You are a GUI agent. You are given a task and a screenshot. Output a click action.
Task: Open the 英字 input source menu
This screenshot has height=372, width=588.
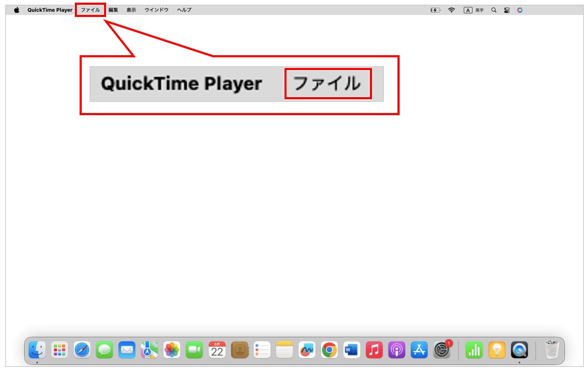473,10
